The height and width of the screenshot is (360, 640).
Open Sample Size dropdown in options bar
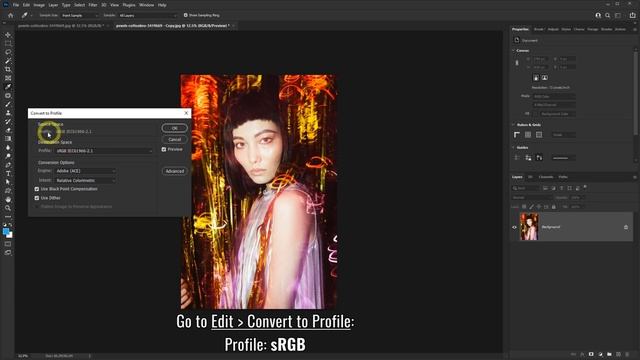point(79,16)
